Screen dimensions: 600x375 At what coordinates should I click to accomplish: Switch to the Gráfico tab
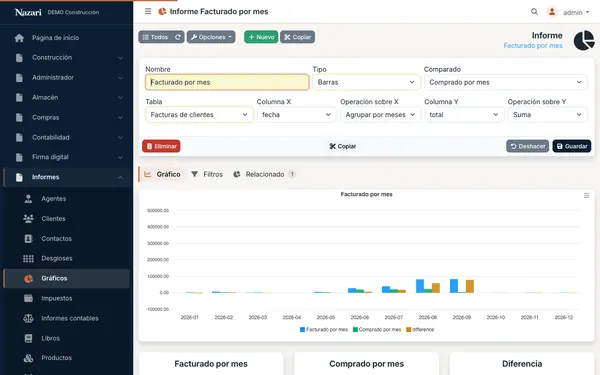coord(162,174)
